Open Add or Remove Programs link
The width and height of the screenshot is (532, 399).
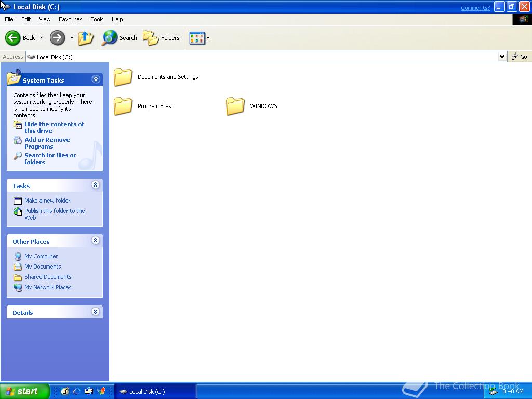[47, 143]
